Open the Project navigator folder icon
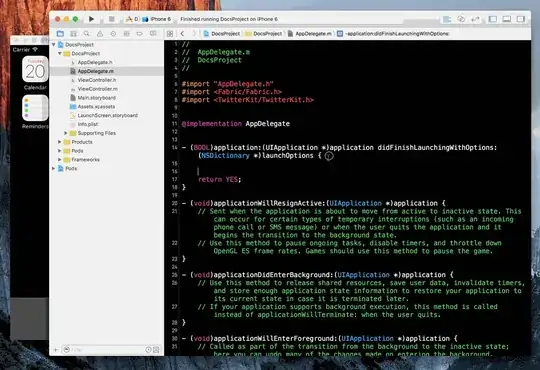540x370 pixels. click(x=60, y=33)
